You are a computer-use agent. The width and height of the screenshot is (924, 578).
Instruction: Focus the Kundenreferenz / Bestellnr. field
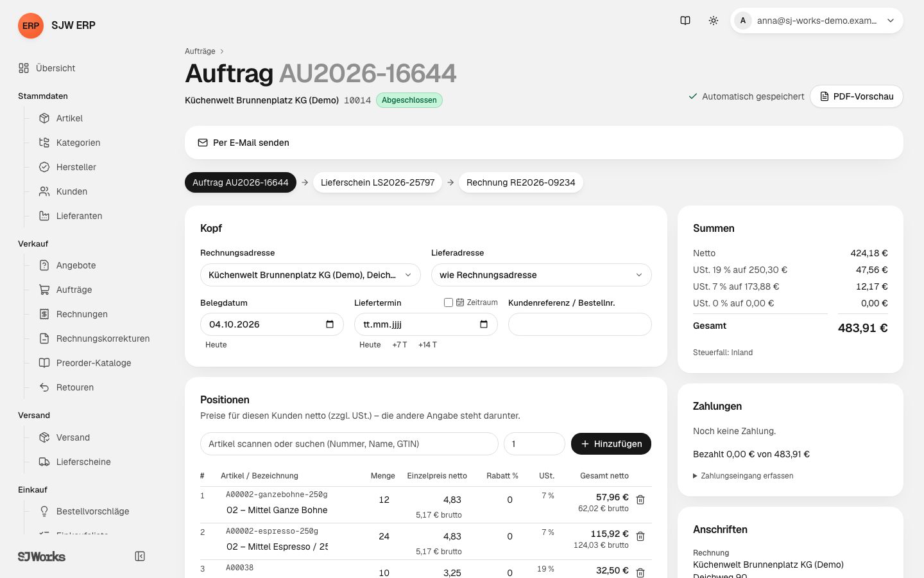tap(580, 324)
